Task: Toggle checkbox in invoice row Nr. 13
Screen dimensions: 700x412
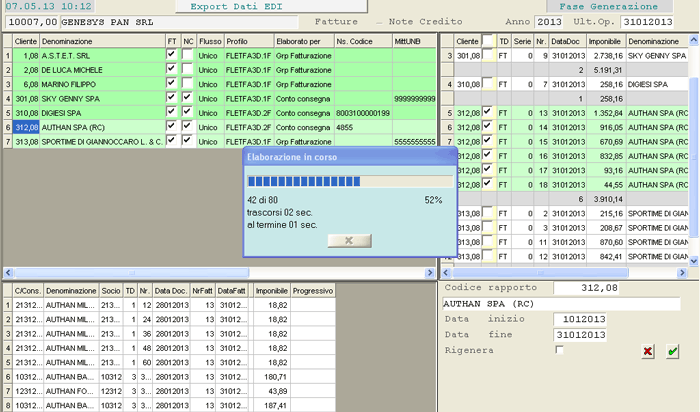Action: [488, 112]
